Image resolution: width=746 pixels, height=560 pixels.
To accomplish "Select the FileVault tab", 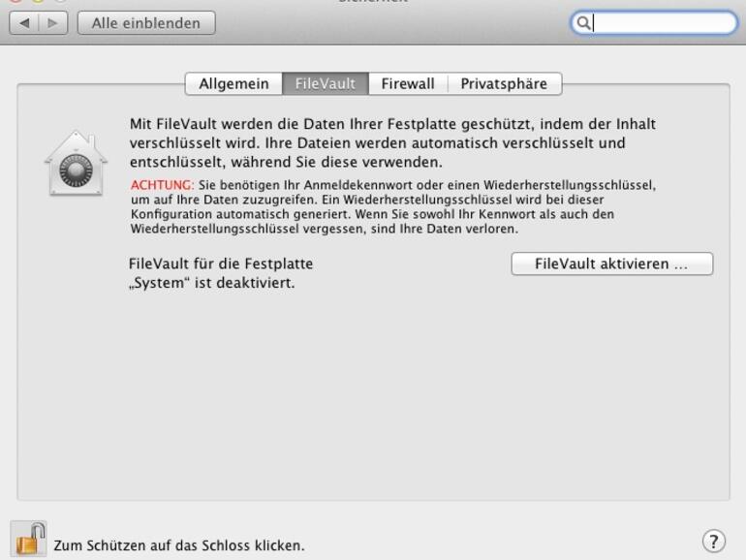I will click(x=326, y=83).
